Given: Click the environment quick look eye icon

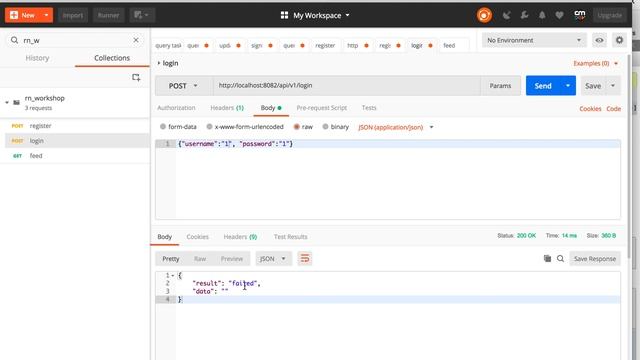Looking at the screenshot, I should coord(599,40).
